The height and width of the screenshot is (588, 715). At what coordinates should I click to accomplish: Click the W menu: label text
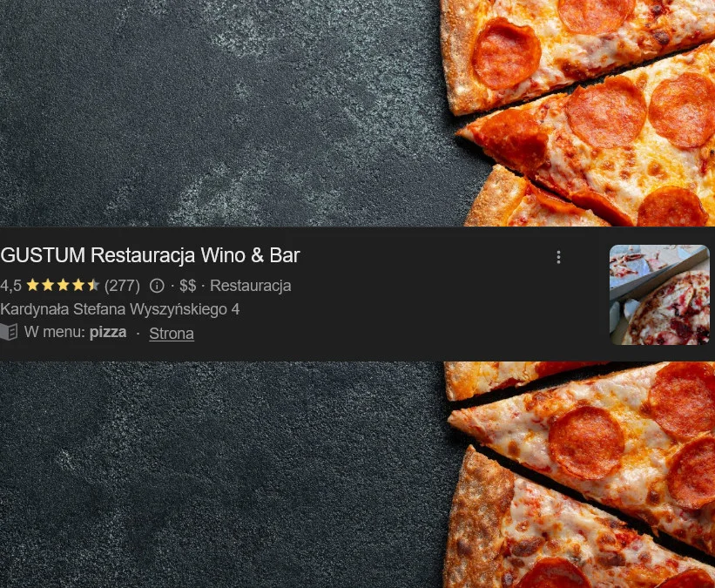click(55, 332)
